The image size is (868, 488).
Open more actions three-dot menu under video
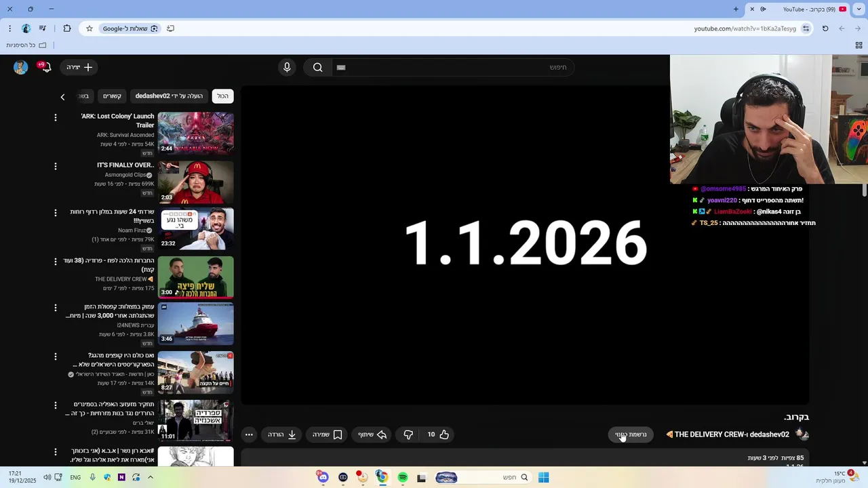(x=249, y=434)
